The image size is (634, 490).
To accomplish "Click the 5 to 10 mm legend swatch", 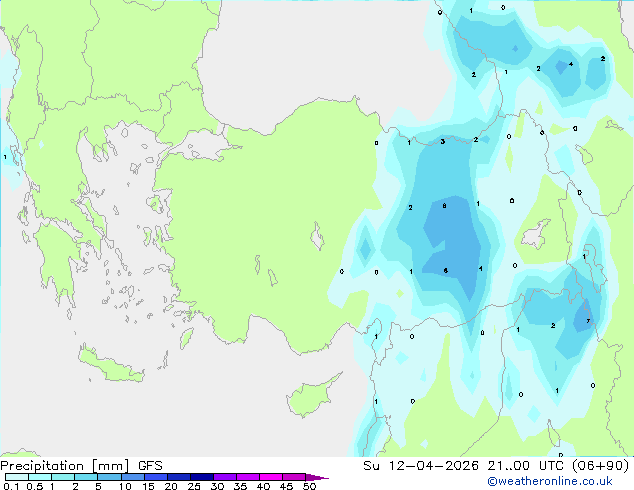I will (109, 477).
